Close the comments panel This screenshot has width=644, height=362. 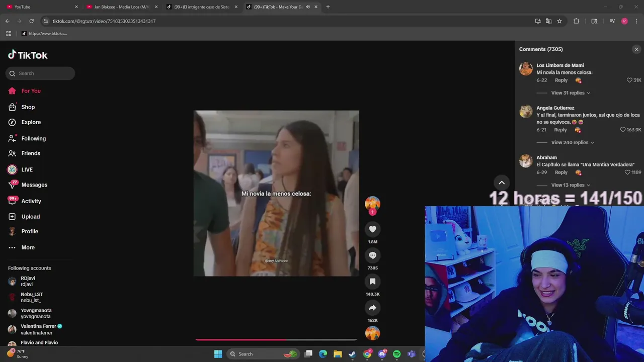pyautogui.click(x=636, y=49)
